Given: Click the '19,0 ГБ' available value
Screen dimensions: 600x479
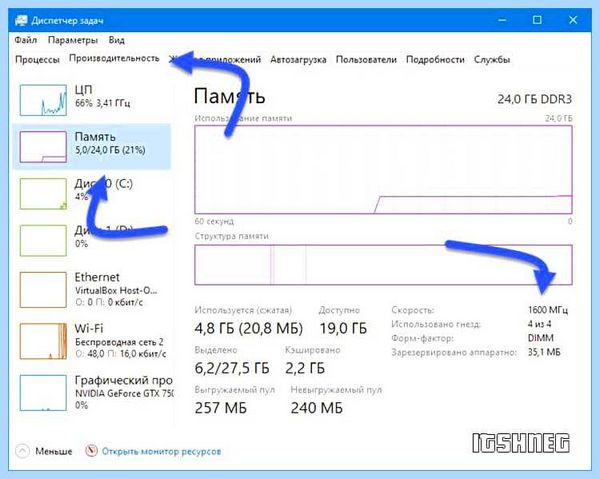Looking at the screenshot, I should point(343,329).
